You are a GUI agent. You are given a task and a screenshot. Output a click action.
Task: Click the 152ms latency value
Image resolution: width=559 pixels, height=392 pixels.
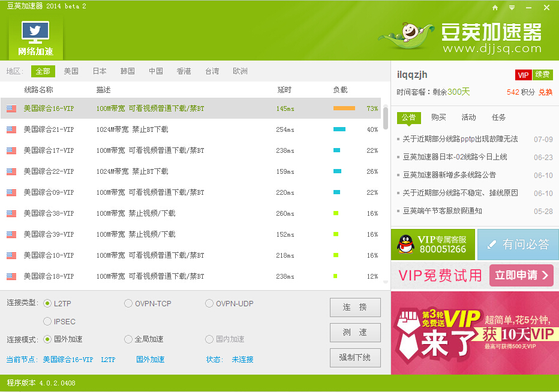pos(285,234)
